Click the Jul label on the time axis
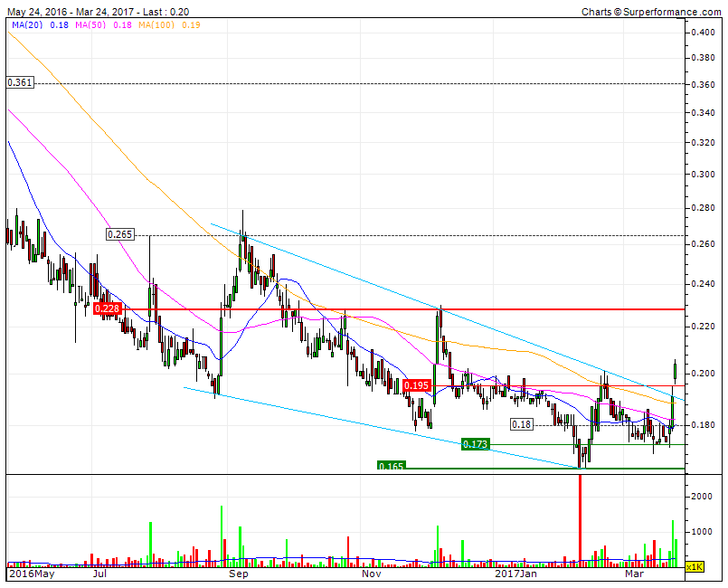Viewport: 728px width, 588px height. pos(99,574)
